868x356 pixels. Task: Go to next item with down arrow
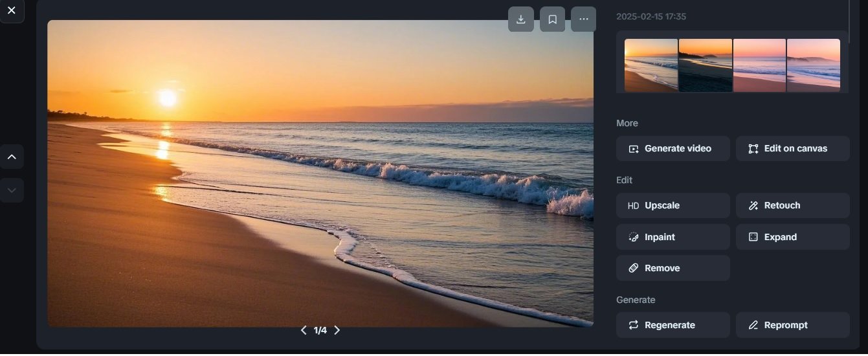[x=12, y=190]
